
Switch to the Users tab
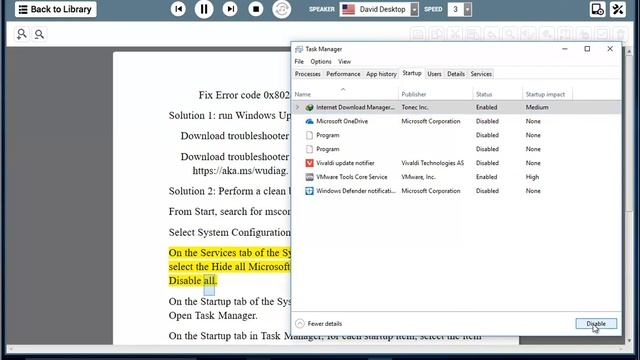tap(434, 74)
